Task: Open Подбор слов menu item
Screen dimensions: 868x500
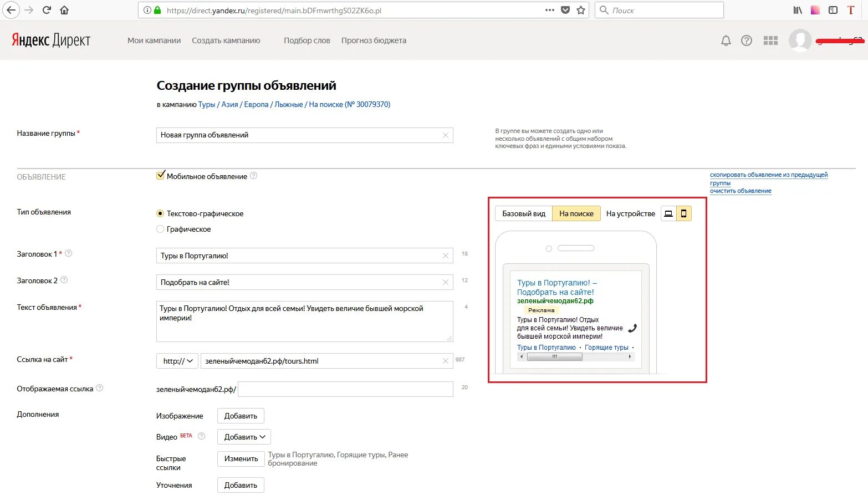Action: (x=307, y=40)
